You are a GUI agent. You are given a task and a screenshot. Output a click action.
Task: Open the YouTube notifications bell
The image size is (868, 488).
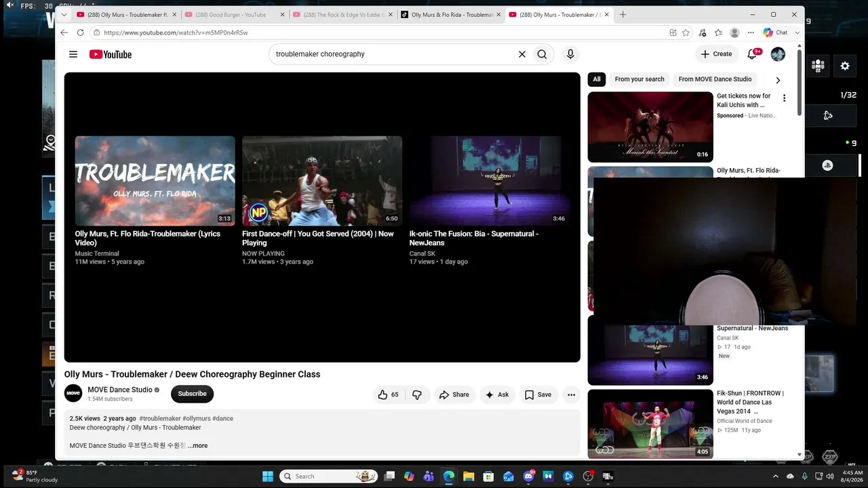tap(753, 54)
